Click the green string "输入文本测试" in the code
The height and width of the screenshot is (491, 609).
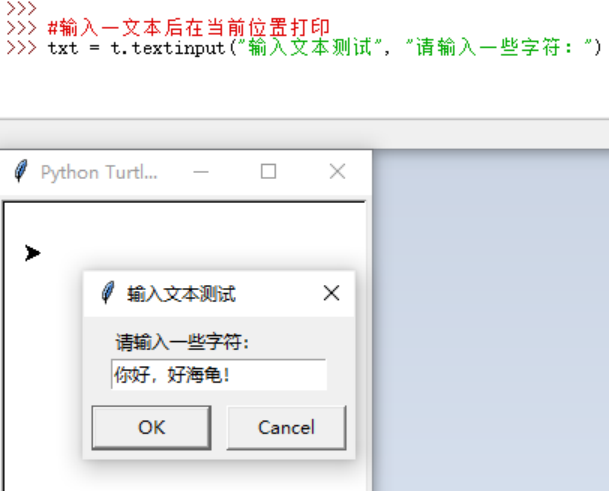[x=311, y=48]
